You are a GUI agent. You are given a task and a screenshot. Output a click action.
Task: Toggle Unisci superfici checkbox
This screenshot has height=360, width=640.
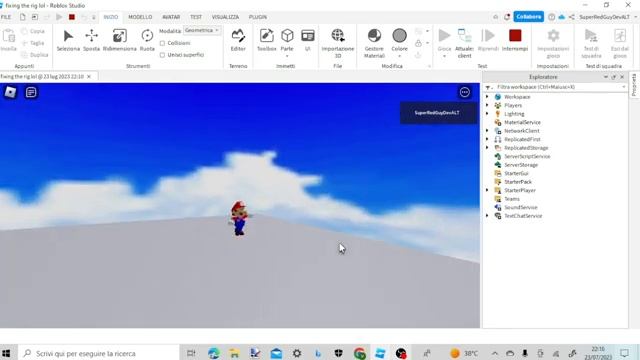pyautogui.click(x=162, y=55)
